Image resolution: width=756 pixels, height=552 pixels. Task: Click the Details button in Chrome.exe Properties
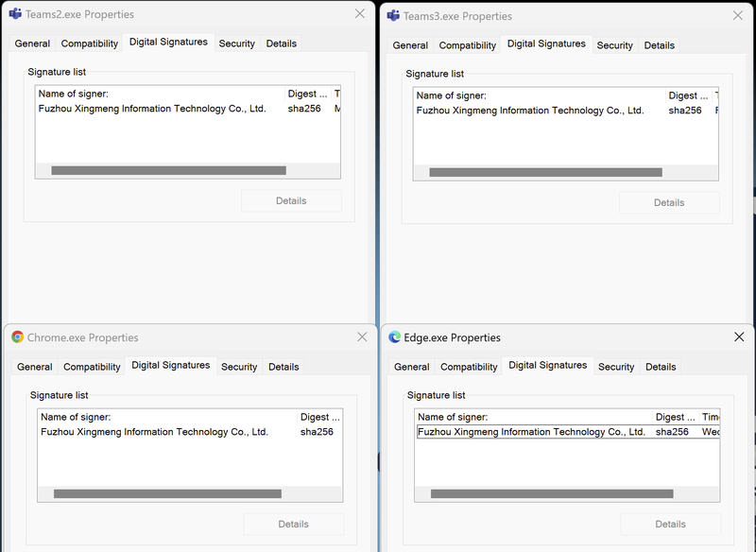pos(294,524)
